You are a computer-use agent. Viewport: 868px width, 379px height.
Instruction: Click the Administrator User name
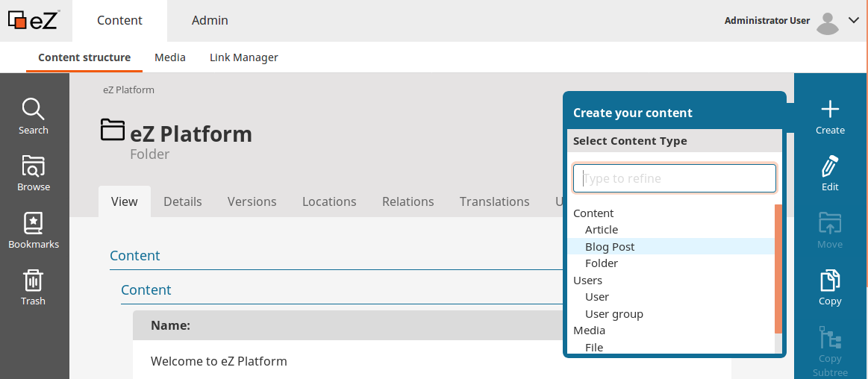pos(766,20)
